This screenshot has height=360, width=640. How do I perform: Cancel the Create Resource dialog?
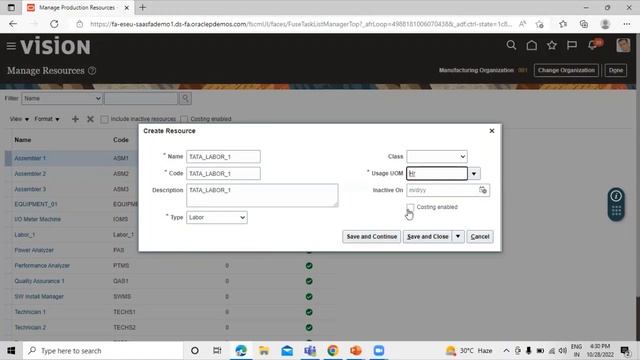(x=480, y=237)
